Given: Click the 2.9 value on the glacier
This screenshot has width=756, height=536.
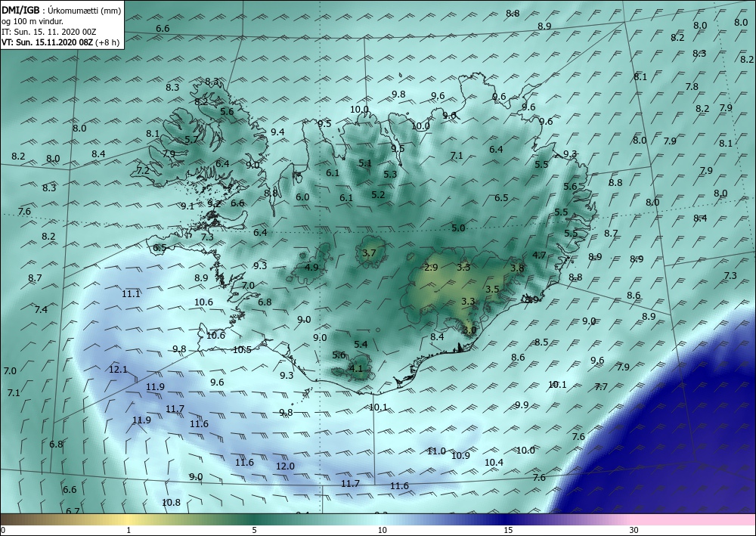Looking at the screenshot, I should tap(431, 267).
